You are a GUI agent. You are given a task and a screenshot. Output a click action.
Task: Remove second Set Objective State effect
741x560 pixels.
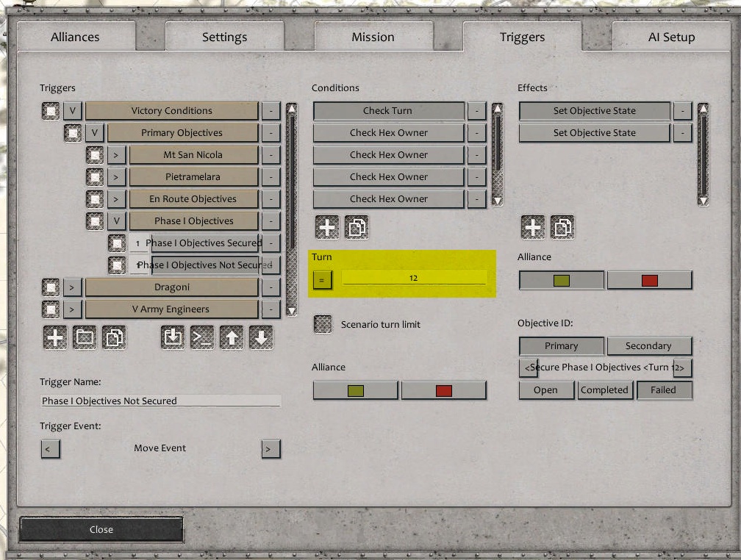[x=682, y=133]
